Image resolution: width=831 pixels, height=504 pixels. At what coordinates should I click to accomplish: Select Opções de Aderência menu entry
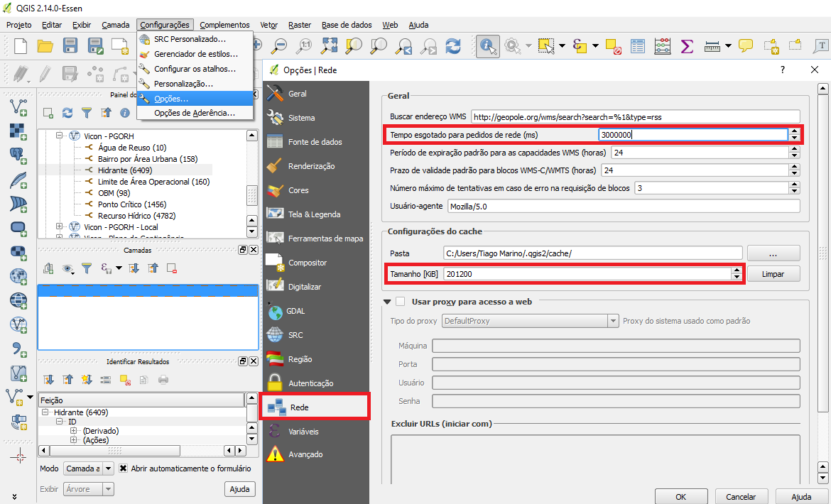pyautogui.click(x=194, y=113)
